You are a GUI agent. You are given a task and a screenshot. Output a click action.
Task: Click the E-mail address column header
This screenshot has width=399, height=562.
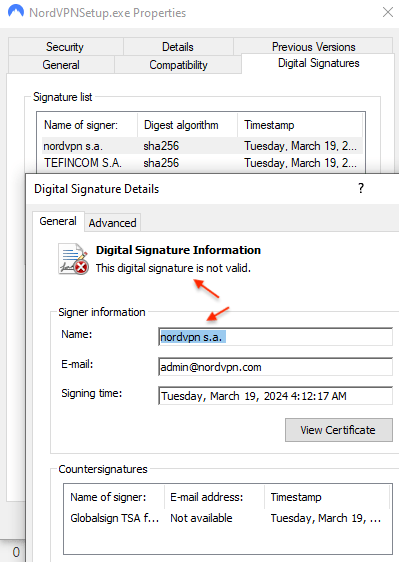[x=214, y=497]
